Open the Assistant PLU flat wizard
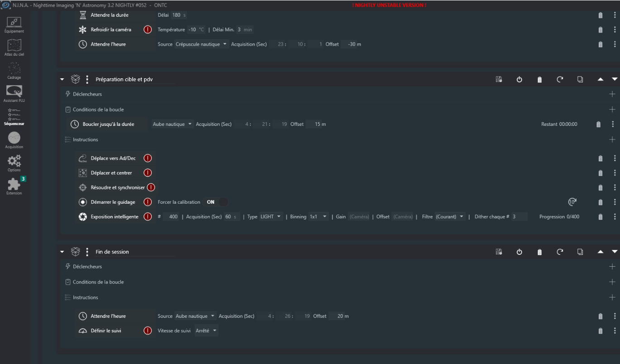Screen dimensions: 620x364 click(x=14, y=93)
